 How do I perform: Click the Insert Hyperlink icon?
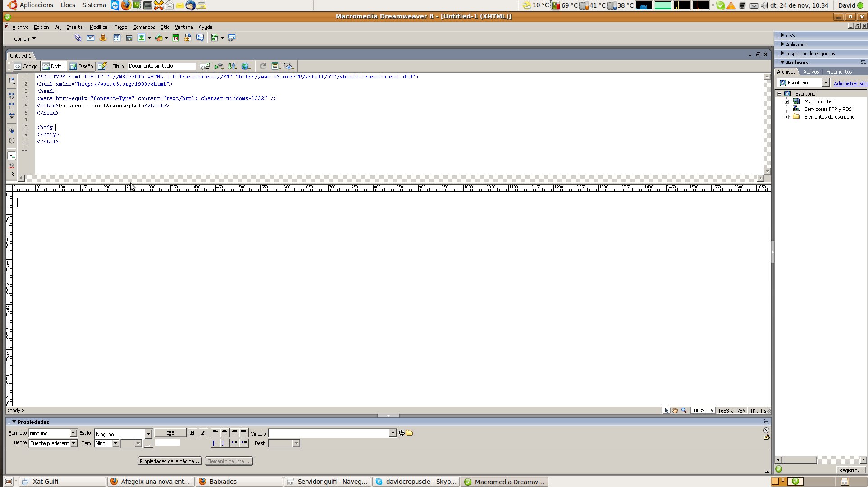click(x=78, y=38)
